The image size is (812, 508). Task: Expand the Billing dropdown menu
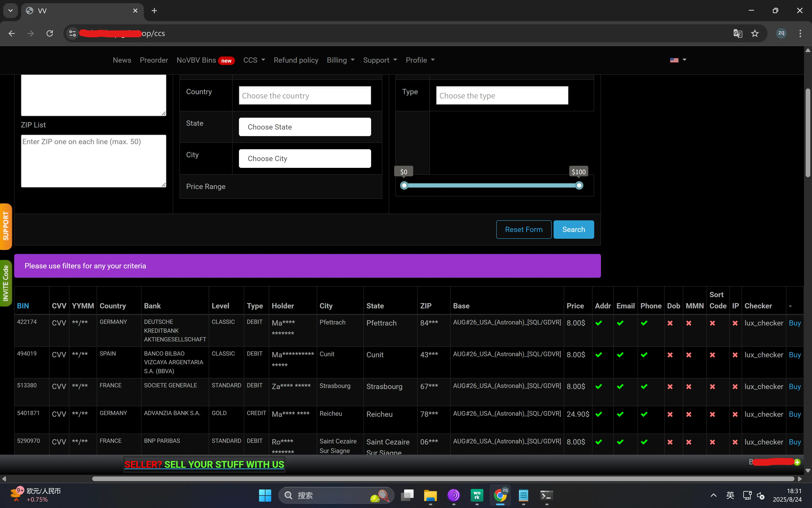341,60
